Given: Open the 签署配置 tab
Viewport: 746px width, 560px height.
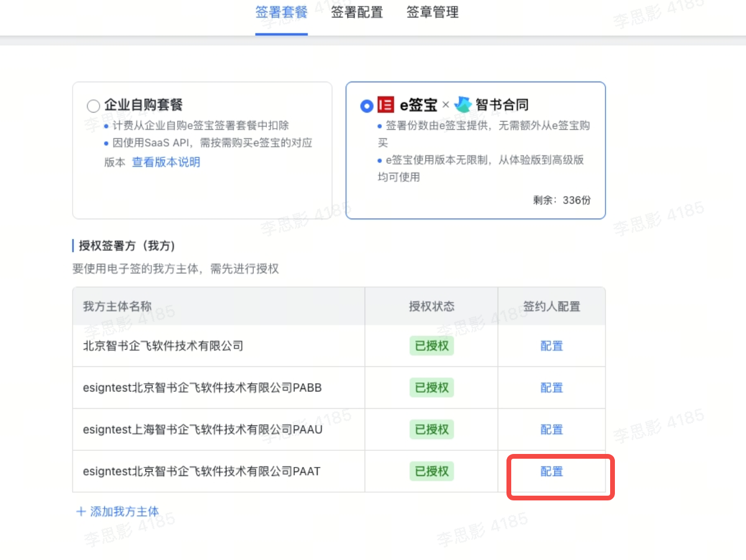Looking at the screenshot, I should [x=357, y=13].
